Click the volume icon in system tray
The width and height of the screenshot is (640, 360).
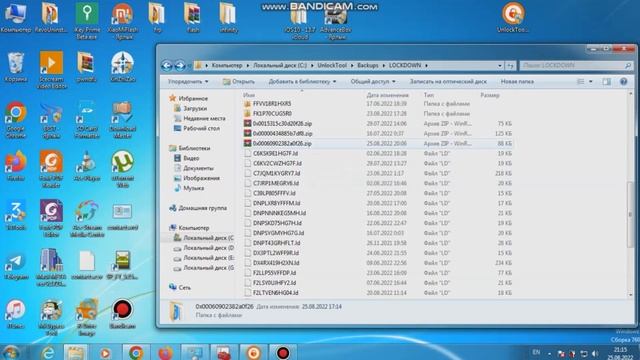[x=595, y=353]
